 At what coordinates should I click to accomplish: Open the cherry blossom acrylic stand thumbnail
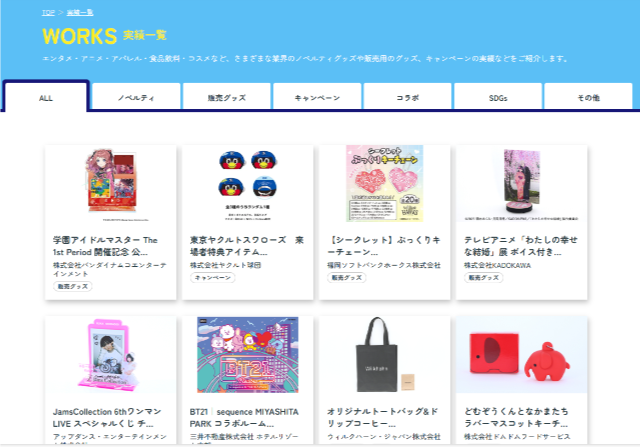(522, 184)
